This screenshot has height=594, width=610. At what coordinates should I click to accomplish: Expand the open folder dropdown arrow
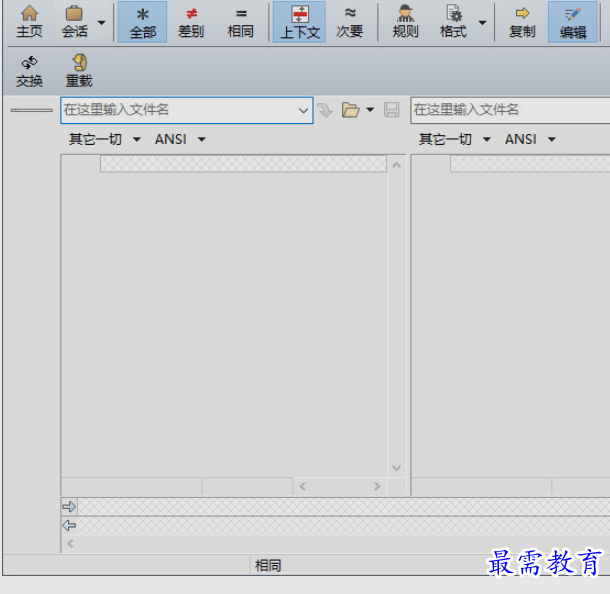[370, 110]
